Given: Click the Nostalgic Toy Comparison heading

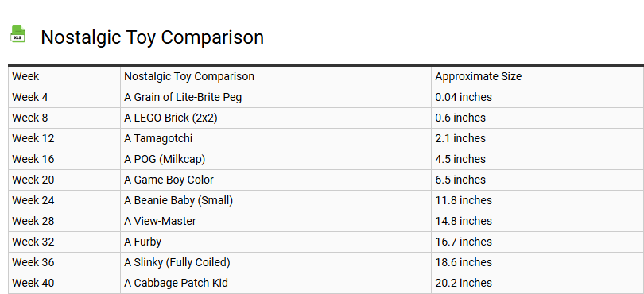Looking at the screenshot, I should click(x=153, y=37).
